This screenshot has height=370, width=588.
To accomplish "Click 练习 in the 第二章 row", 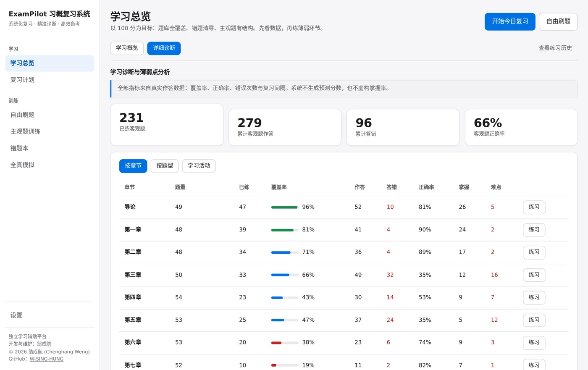I will (x=534, y=252).
